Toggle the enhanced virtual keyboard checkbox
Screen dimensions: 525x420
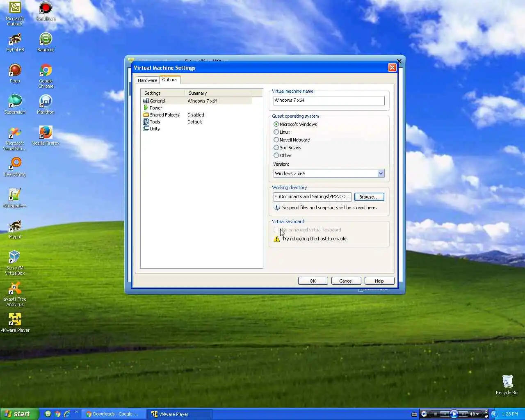click(276, 230)
